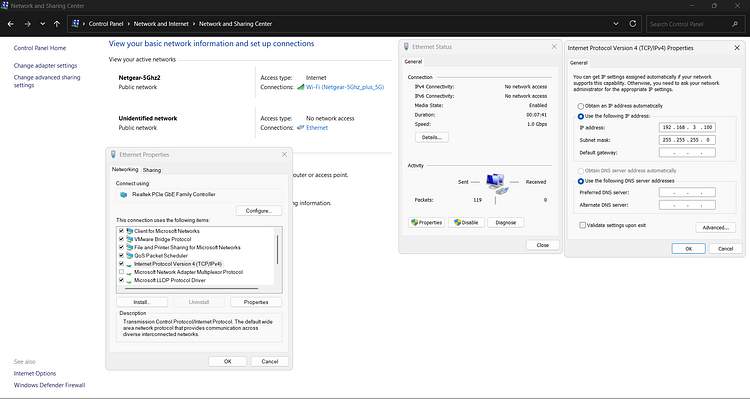The width and height of the screenshot is (750, 399).
Task: Click Install button in Ethernet Properties
Action: pos(142,302)
